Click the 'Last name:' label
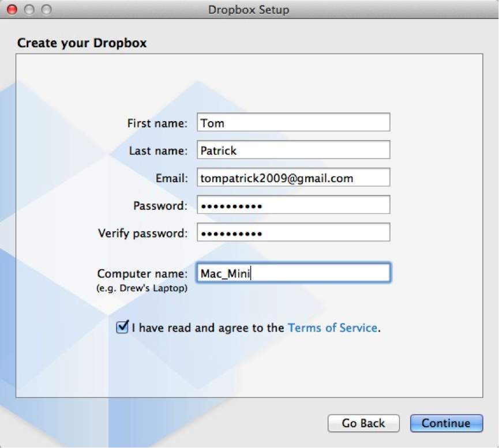Viewport: 499px width, 448px height. tap(158, 150)
